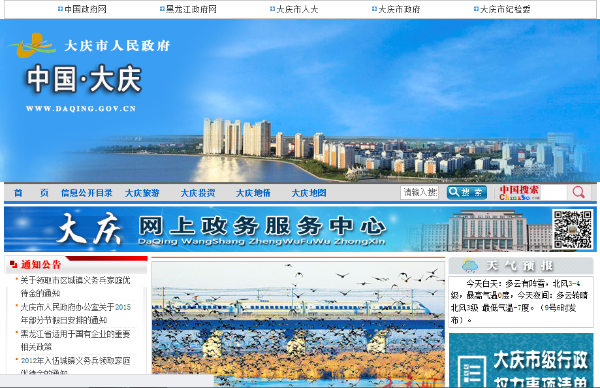The image size is (600, 388).
Task: Click the blue 搜索 search button
Action: coord(467,192)
